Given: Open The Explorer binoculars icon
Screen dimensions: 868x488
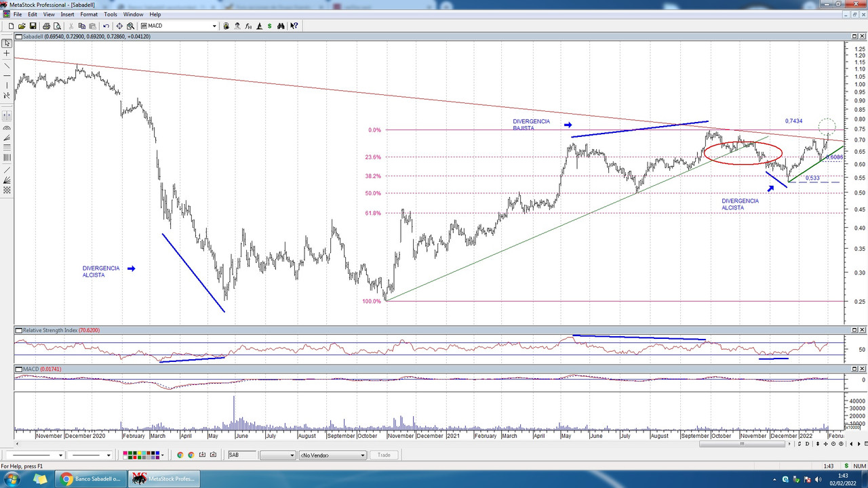Looking at the screenshot, I should pyautogui.click(x=280, y=26).
